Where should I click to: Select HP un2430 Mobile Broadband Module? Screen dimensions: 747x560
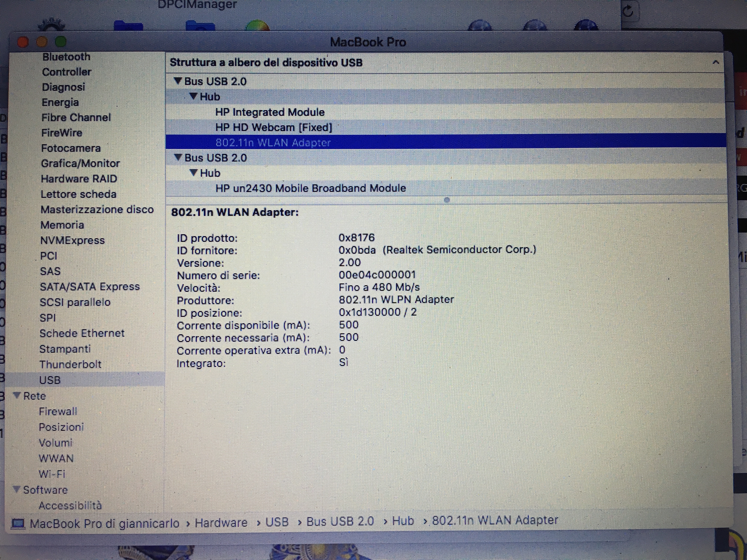coord(310,188)
